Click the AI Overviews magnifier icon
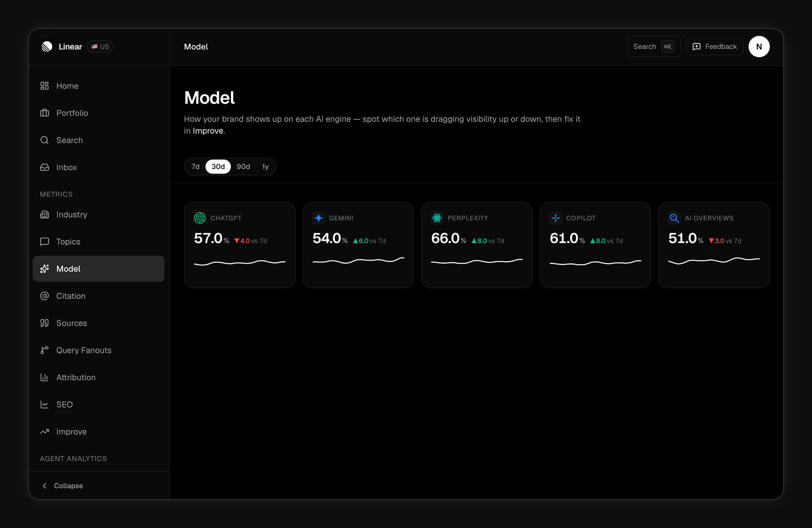 click(x=674, y=218)
